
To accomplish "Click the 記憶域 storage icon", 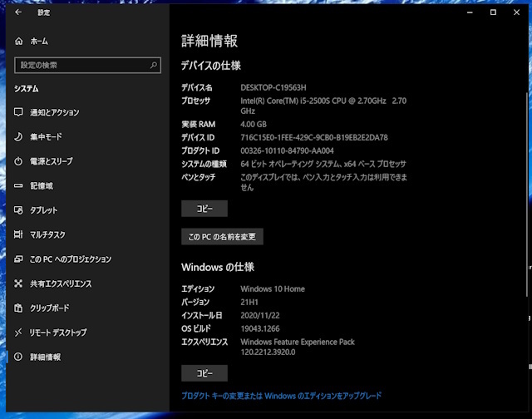I will click(18, 185).
